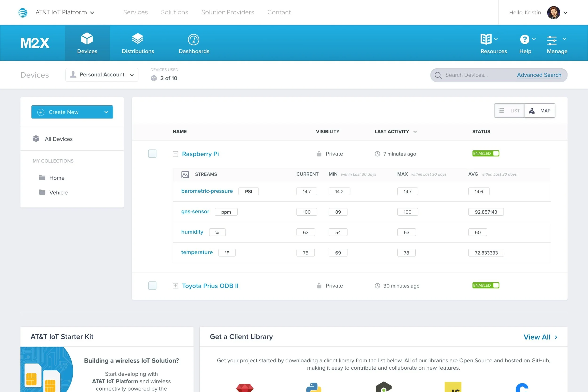Disable the Toyota Prius ODB II switch
Screen dimensions: 588x392
[x=485, y=285]
